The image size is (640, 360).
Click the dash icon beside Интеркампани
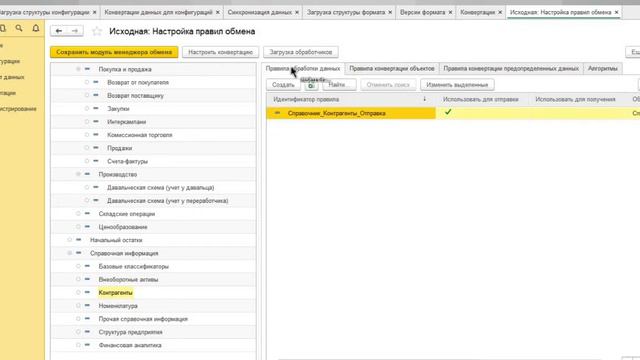96,122
